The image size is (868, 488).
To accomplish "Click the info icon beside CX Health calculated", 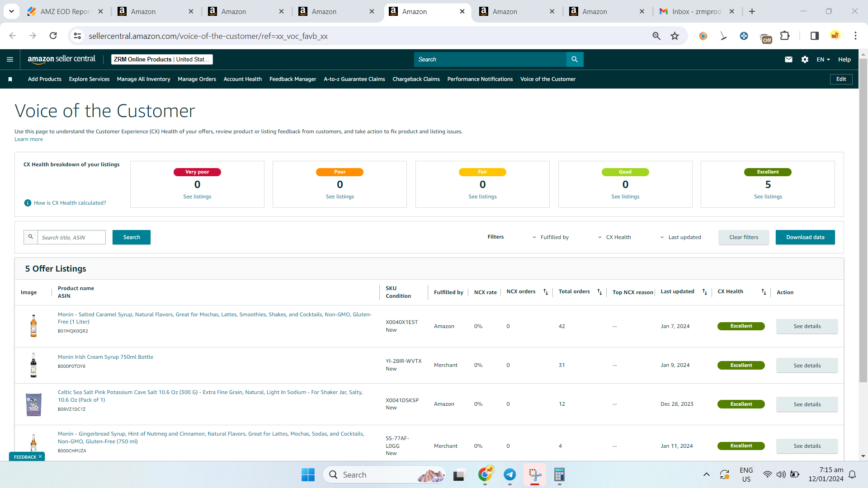I will point(28,203).
